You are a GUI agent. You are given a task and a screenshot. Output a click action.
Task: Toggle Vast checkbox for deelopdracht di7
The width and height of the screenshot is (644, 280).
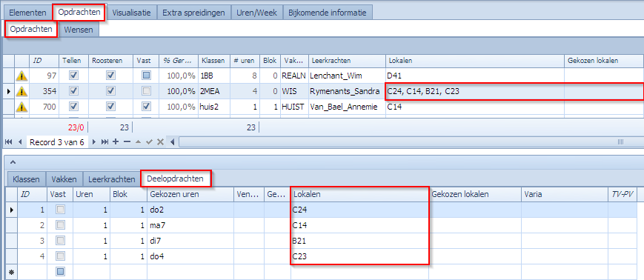coord(60,241)
